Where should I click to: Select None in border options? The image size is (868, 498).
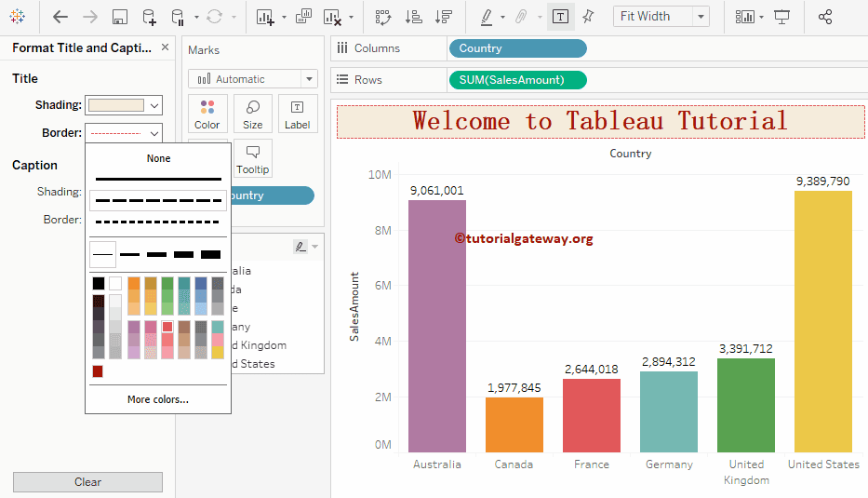coord(158,158)
